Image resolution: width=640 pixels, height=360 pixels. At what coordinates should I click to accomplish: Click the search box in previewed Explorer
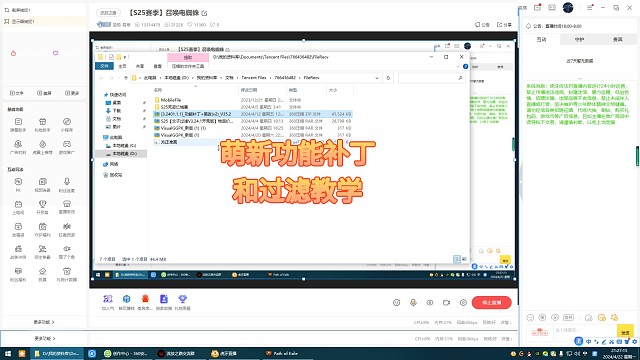(431, 78)
